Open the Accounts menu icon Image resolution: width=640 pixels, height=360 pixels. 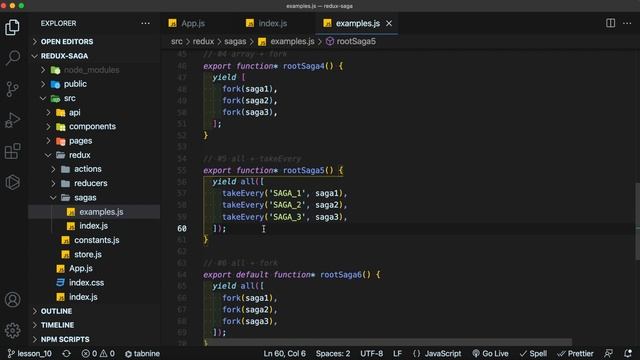pos(12,300)
